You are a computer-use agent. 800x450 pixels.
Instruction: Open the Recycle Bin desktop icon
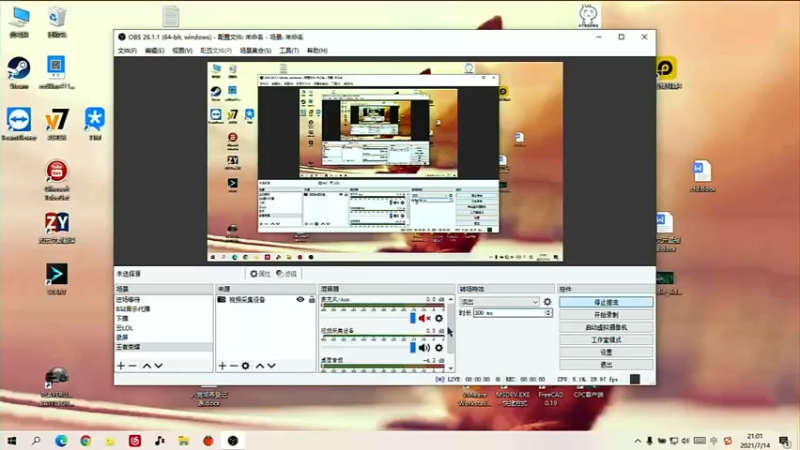[57, 22]
